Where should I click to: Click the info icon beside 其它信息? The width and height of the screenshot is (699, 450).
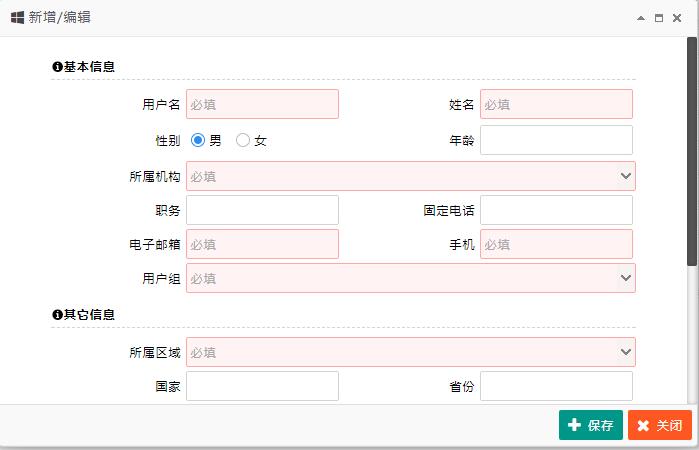[57, 315]
